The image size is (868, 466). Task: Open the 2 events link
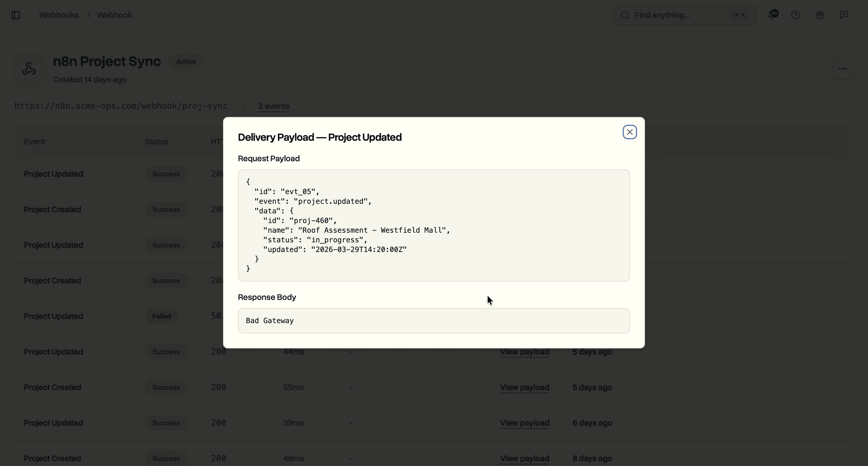[273, 106]
